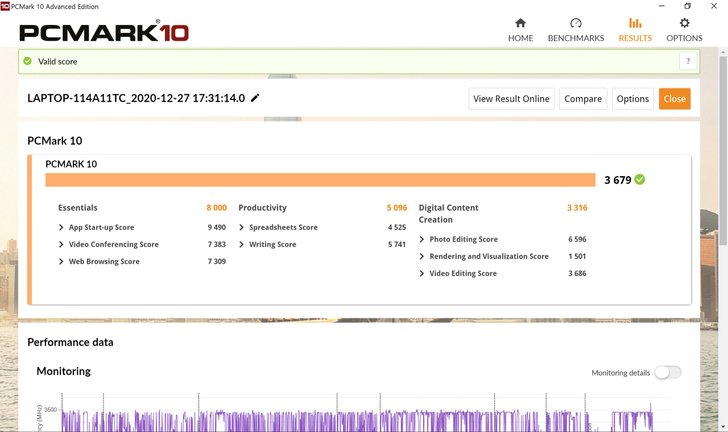Expand Video Conferencing Score details
Viewport: 728px width, 432px height.
(x=61, y=244)
